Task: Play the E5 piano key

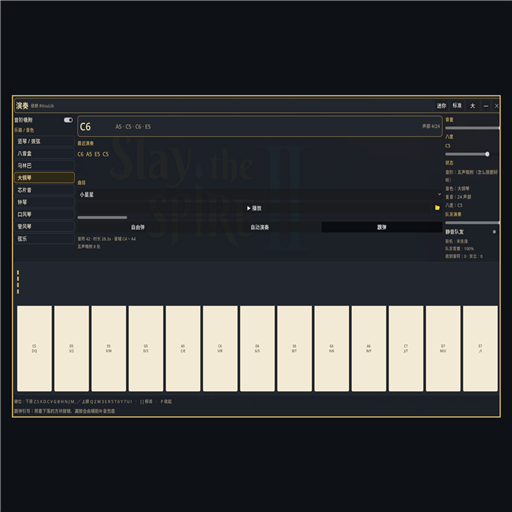Action: 109,348
